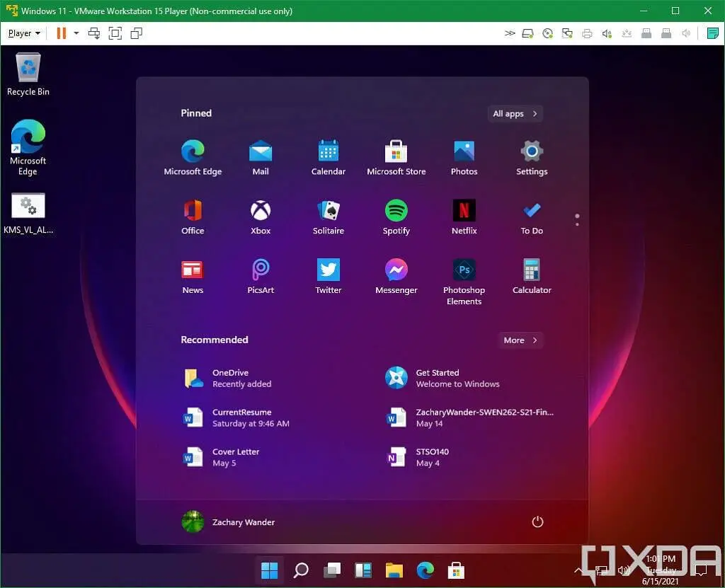Toggle the message log note icon
This screenshot has width=725, height=588.
[x=712, y=33]
